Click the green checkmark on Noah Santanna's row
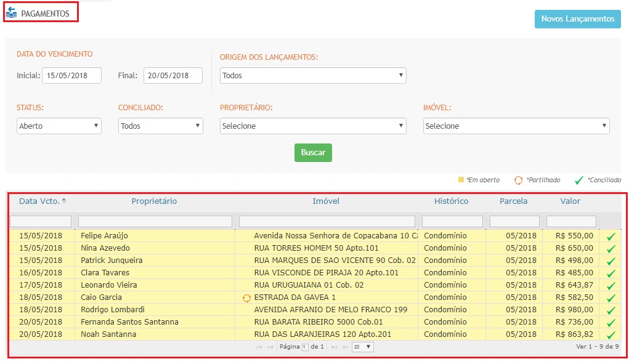The width and height of the screenshot is (629, 364). (611, 335)
